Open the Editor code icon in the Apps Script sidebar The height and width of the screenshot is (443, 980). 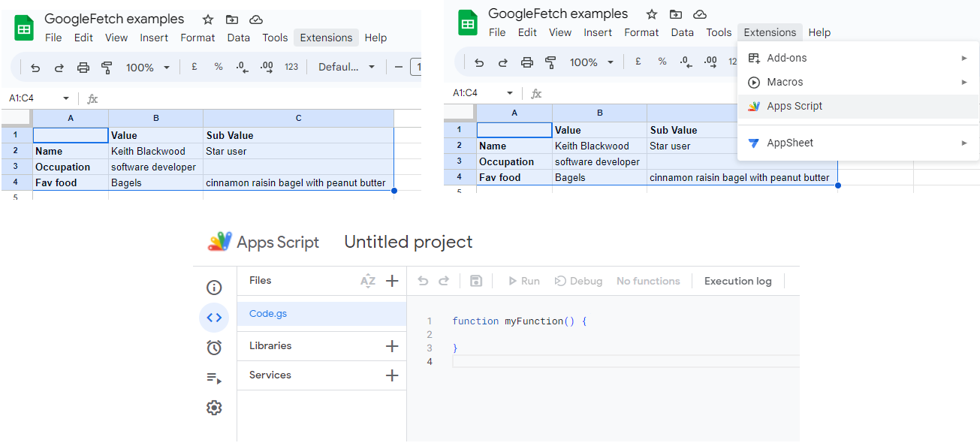pyautogui.click(x=214, y=318)
